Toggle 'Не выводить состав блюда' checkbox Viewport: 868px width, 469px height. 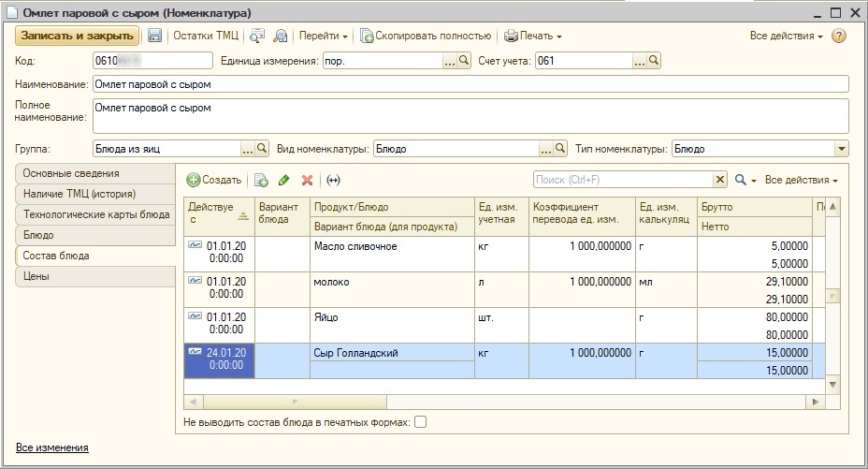click(420, 422)
